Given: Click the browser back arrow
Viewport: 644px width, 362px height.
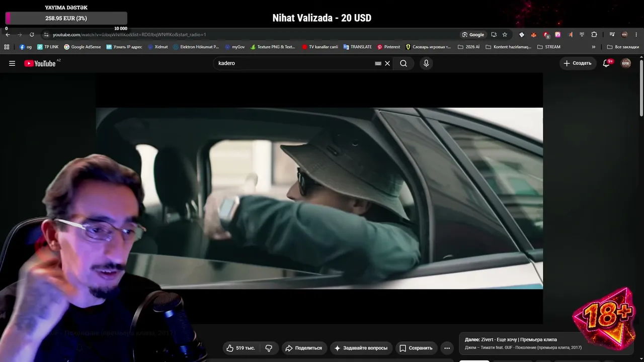Looking at the screenshot, I should coord(8,35).
